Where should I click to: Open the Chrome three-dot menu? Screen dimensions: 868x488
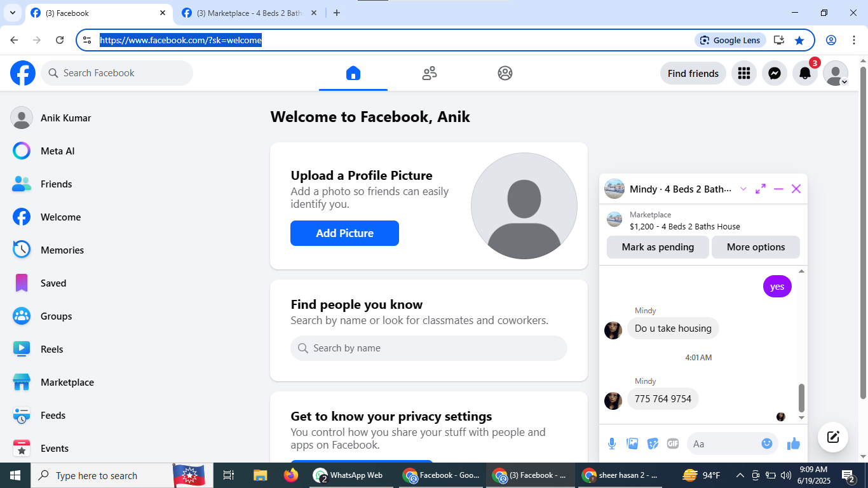(x=854, y=40)
